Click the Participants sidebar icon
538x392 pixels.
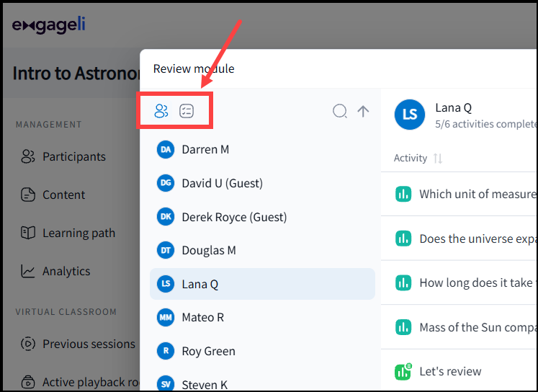coord(28,156)
